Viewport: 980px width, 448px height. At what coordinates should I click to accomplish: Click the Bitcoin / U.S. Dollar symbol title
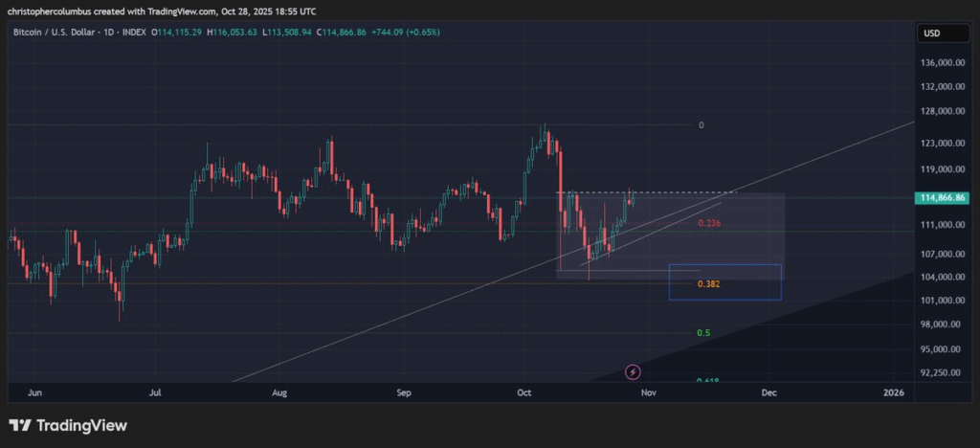click(x=55, y=33)
